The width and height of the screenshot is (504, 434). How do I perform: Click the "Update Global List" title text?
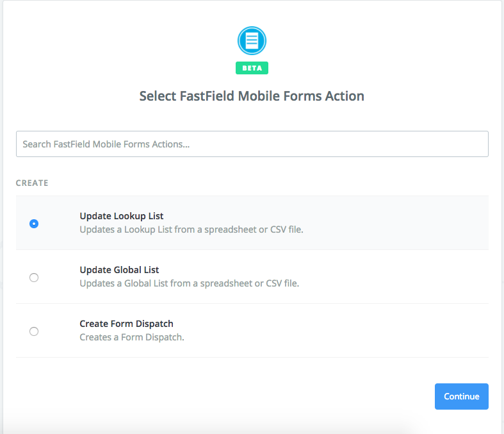coord(119,270)
